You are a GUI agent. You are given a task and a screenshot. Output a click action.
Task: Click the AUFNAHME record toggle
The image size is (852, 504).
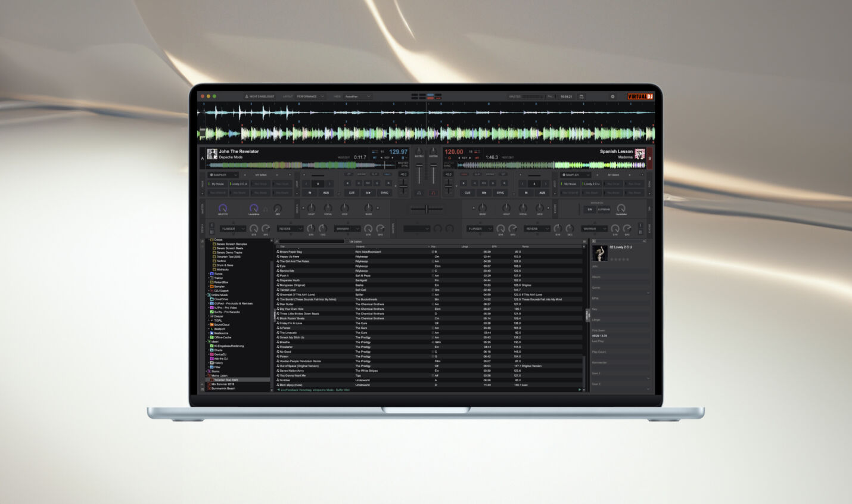click(x=604, y=210)
